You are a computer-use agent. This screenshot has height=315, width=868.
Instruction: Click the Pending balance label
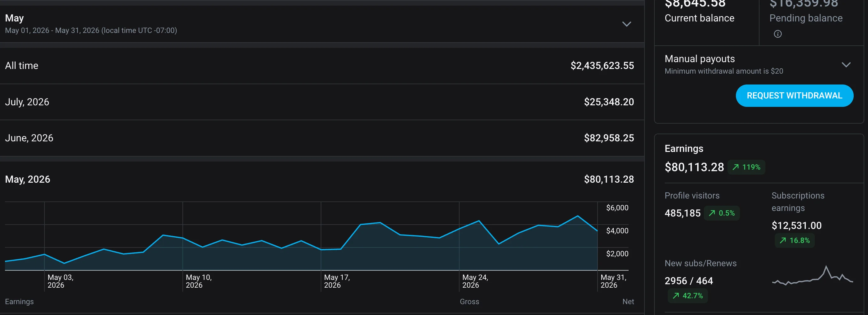pos(806,18)
